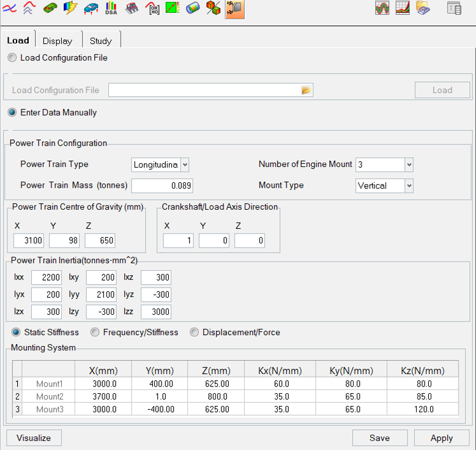Click the folder with mesh model icon
476x450 pixels.
coord(423,8)
